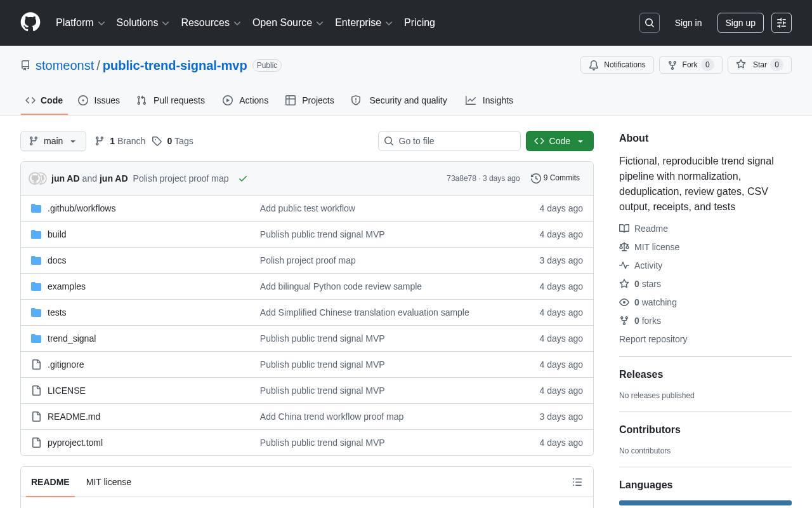Click the repository icon beside stomeonst
The width and height of the screenshot is (812, 508).
tap(25, 65)
